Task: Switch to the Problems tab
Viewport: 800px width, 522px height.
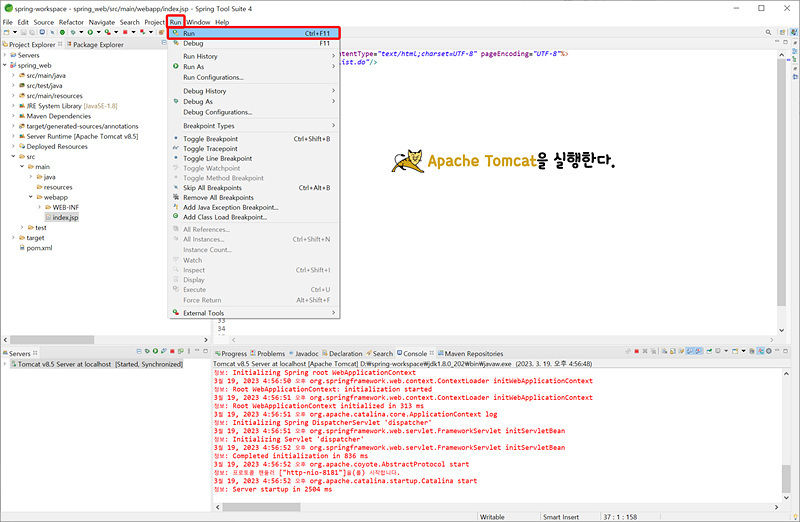Action: 268,354
